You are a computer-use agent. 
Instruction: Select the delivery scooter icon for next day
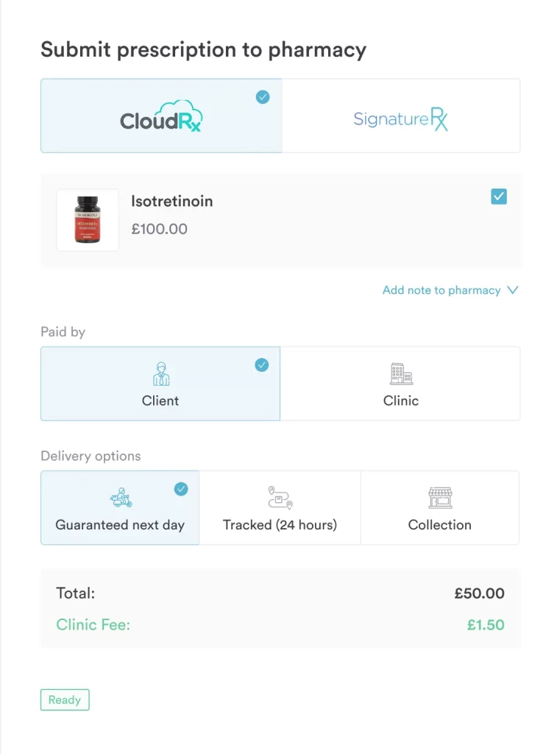pos(119,496)
